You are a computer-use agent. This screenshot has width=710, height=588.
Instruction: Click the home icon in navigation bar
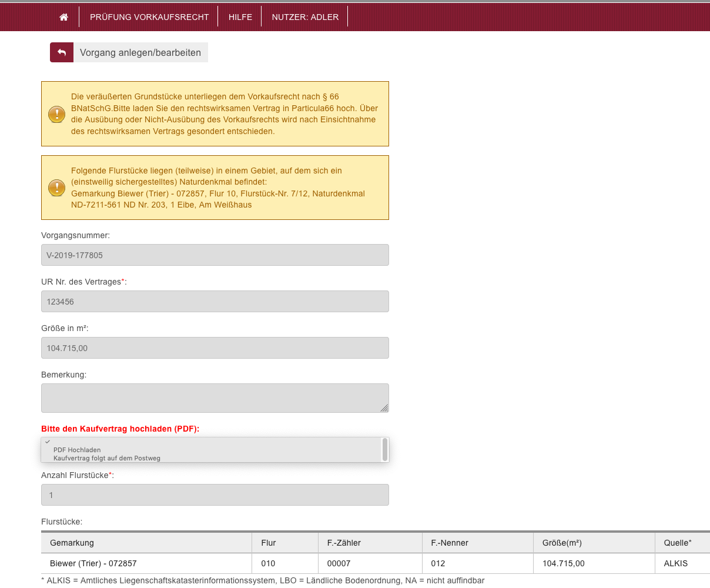[x=63, y=17]
